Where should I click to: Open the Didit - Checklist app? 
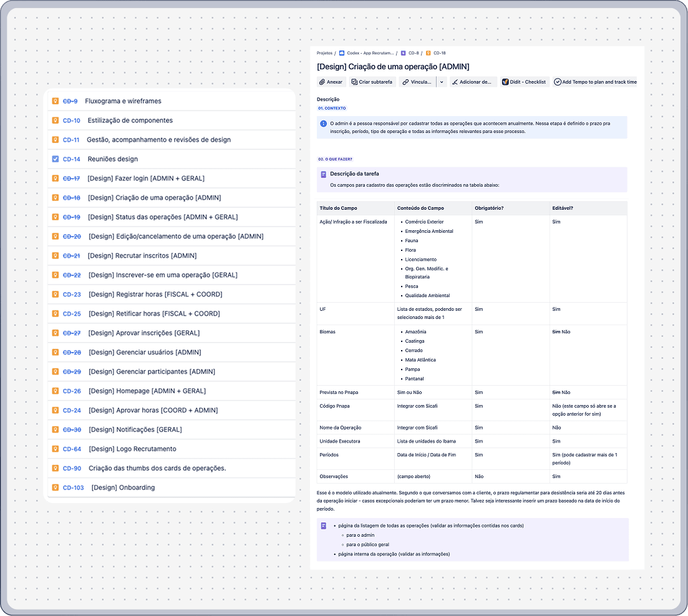coord(524,82)
